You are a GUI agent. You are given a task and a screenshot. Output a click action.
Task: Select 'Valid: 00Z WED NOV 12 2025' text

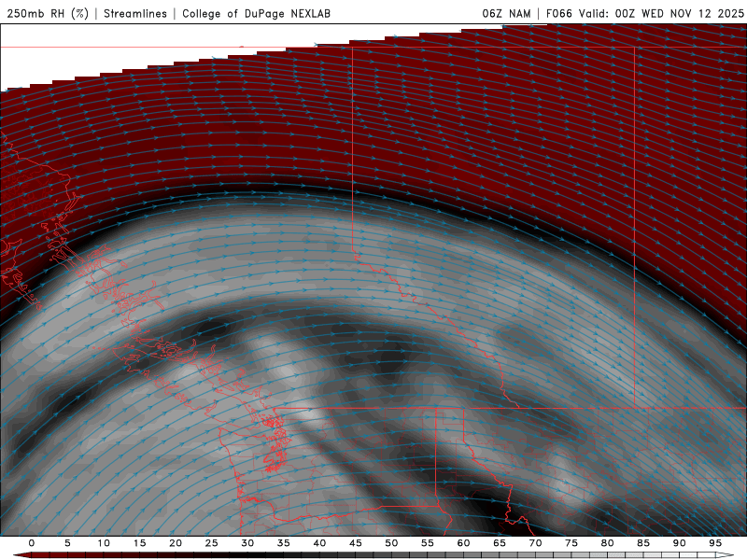661,13
